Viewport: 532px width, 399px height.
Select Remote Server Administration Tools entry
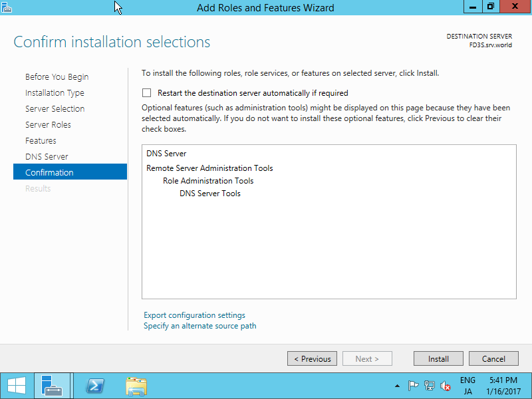pyautogui.click(x=209, y=168)
